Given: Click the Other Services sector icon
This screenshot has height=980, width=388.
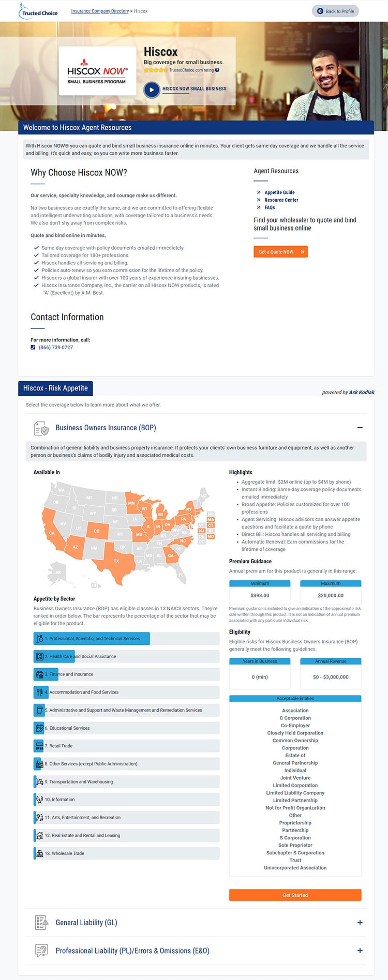Looking at the screenshot, I should pyautogui.click(x=39, y=764).
